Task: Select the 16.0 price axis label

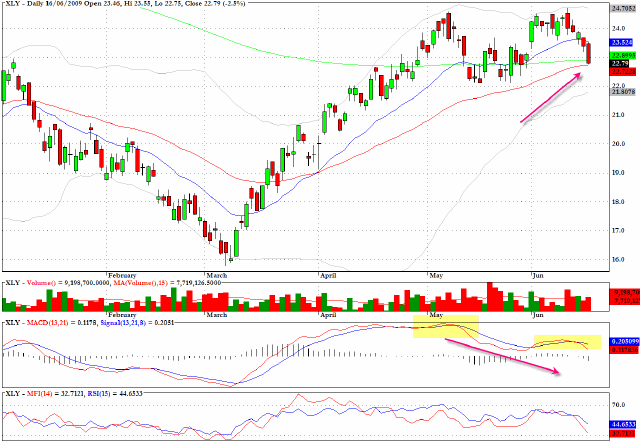Action: 618,260
